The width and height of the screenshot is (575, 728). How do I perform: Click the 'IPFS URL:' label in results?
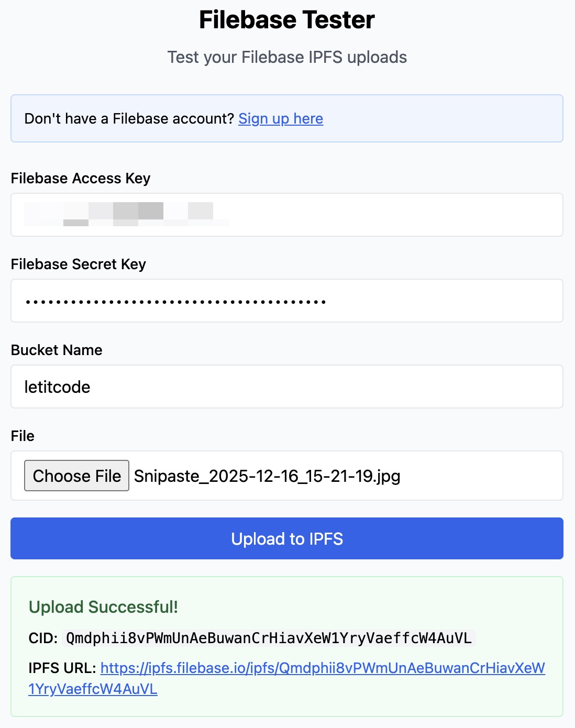(x=62, y=668)
